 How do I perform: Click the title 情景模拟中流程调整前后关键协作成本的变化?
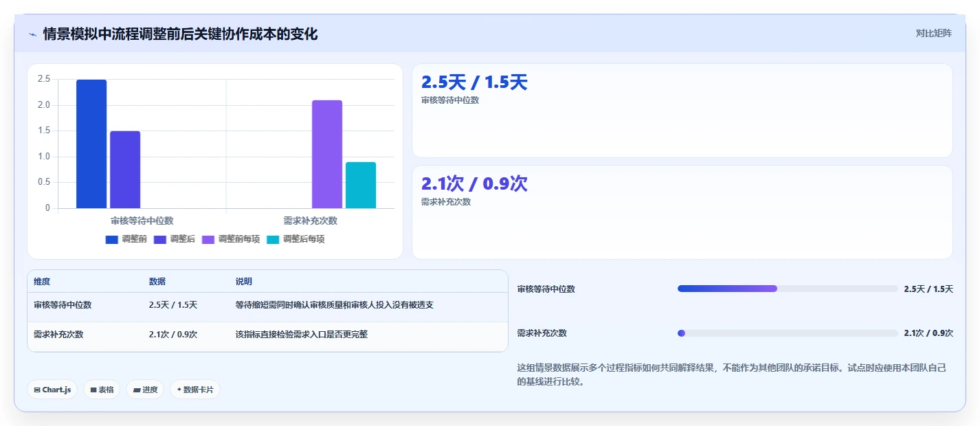180,34
